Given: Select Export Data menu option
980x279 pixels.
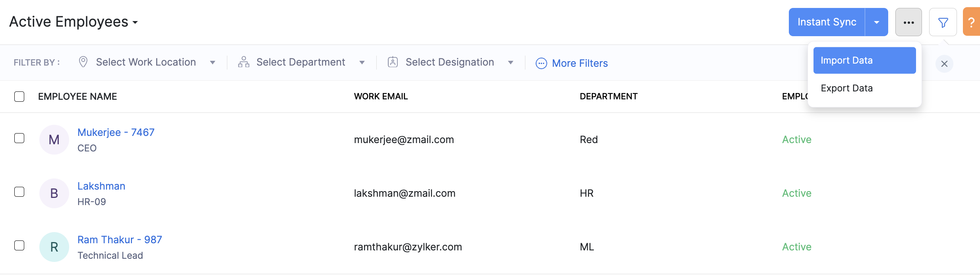Looking at the screenshot, I should tap(847, 88).
